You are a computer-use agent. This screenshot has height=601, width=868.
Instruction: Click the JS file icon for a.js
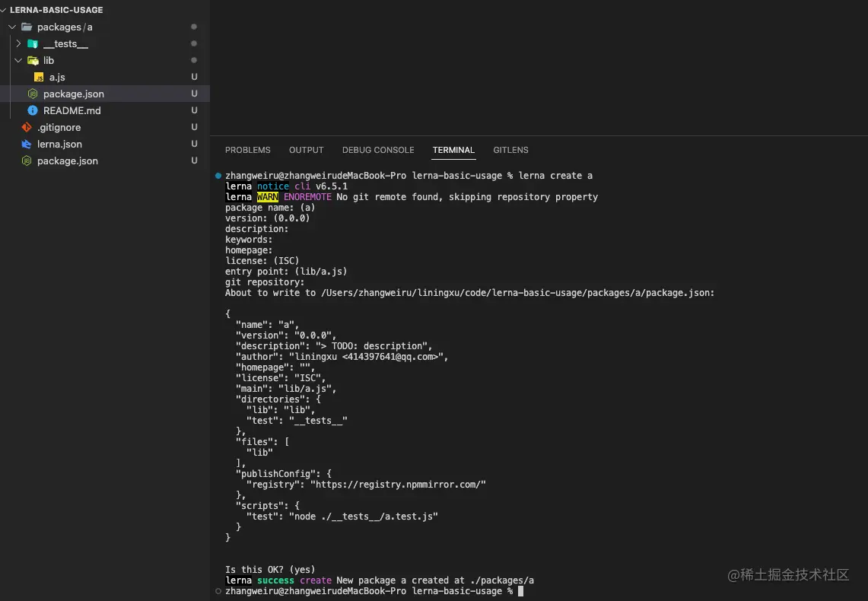39,77
